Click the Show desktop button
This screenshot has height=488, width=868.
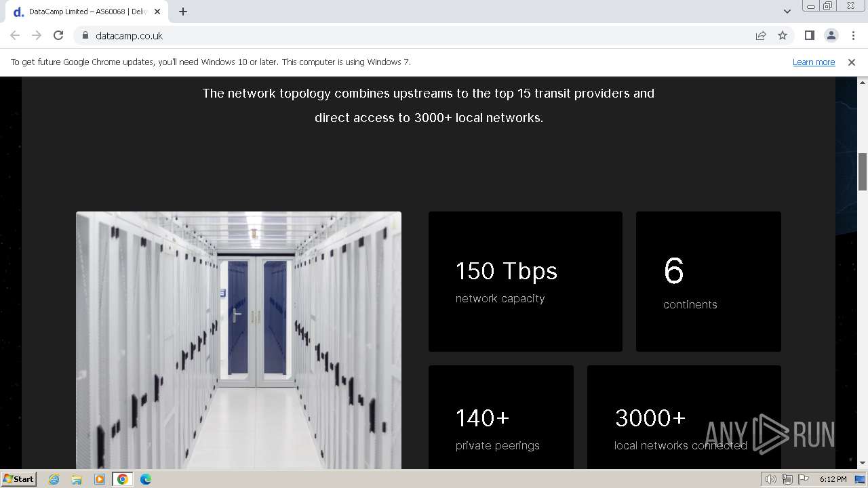coord(861,479)
